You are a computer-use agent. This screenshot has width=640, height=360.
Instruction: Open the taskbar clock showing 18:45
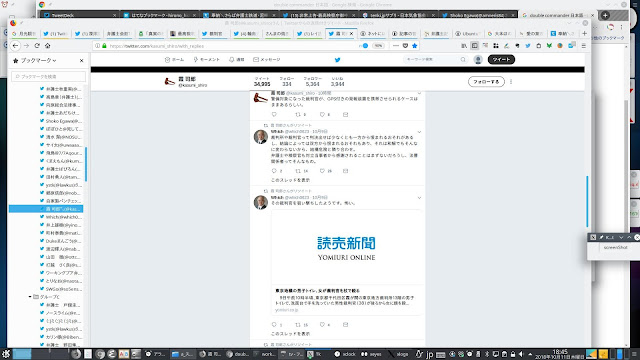coord(560,354)
